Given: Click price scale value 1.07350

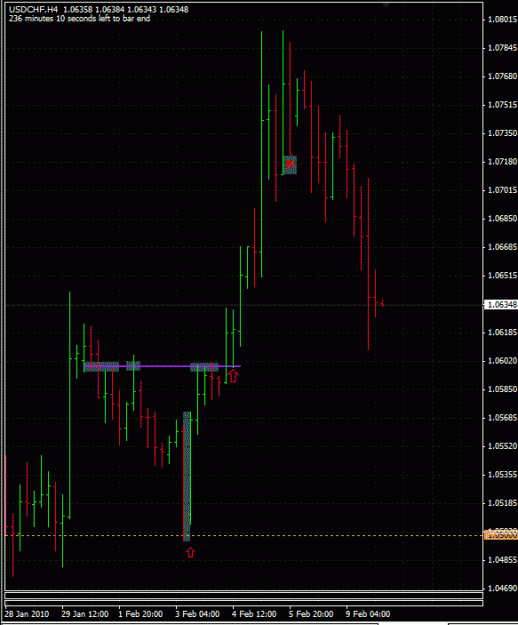Looking at the screenshot, I should (502, 133).
